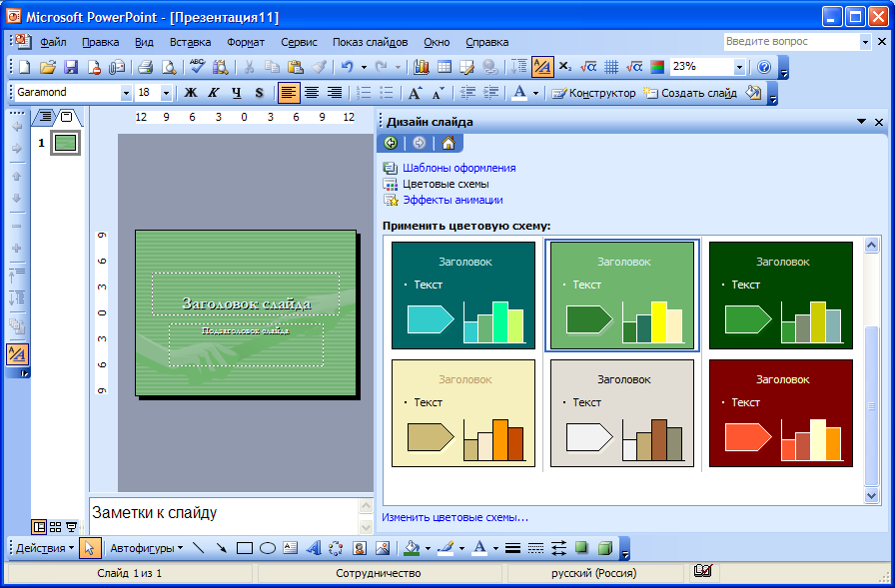Toggle text shadow (S)
Viewport: 895px width, 588px height.
[259, 93]
